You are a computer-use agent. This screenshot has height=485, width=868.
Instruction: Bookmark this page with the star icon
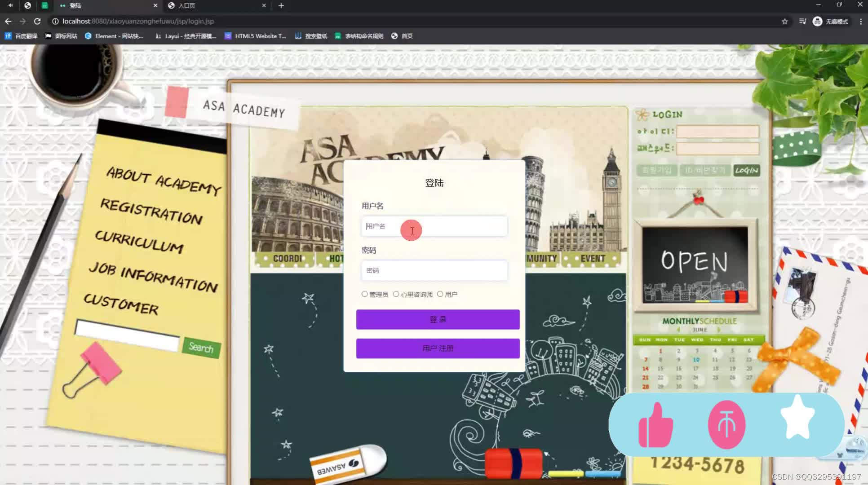click(784, 21)
